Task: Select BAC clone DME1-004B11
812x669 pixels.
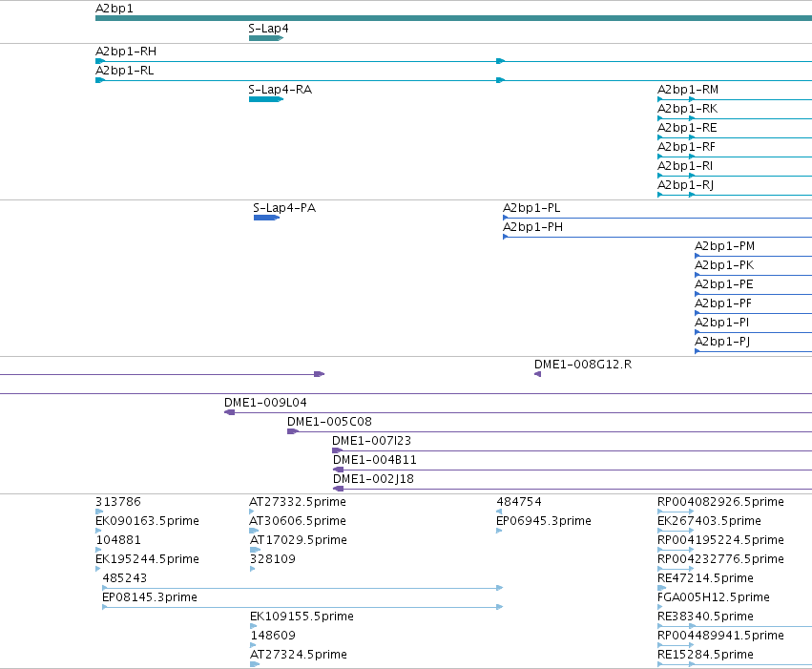Action: (x=375, y=460)
